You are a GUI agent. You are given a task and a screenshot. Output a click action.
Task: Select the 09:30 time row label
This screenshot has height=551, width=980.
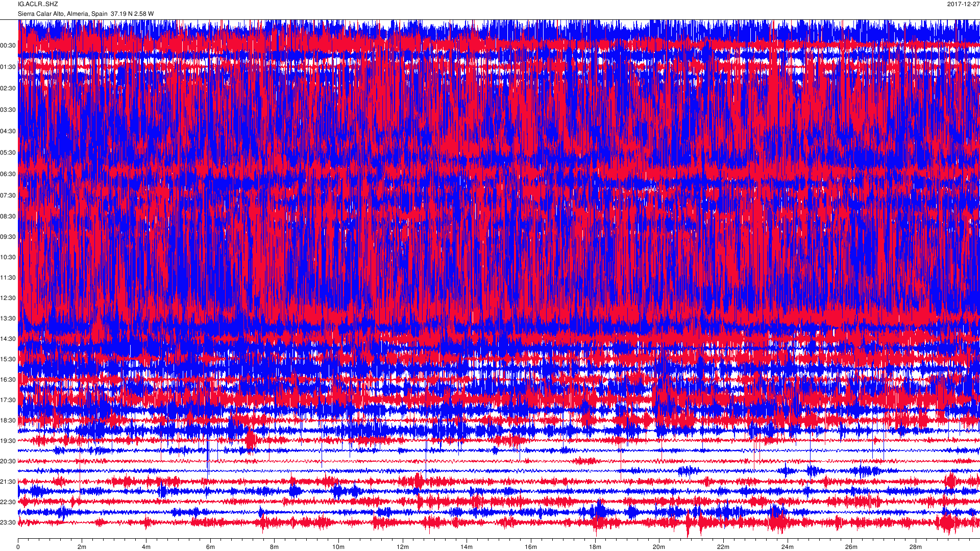[x=8, y=237]
